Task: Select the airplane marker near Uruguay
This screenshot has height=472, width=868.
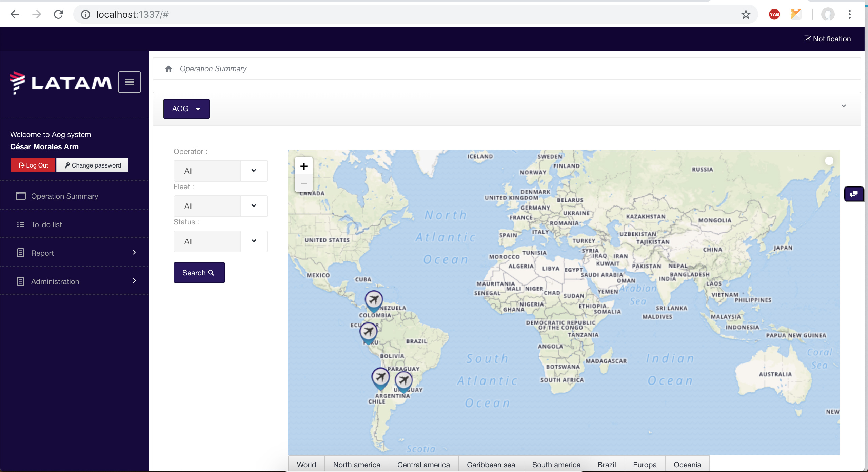Action: click(403, 382)
